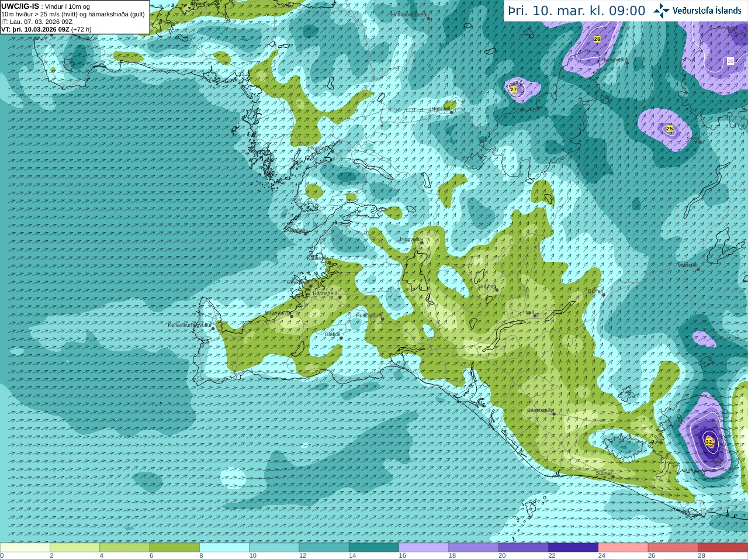Click the Holtavörðuheiði station label
This screenshot has width=748, height=560.
[410, 14]
